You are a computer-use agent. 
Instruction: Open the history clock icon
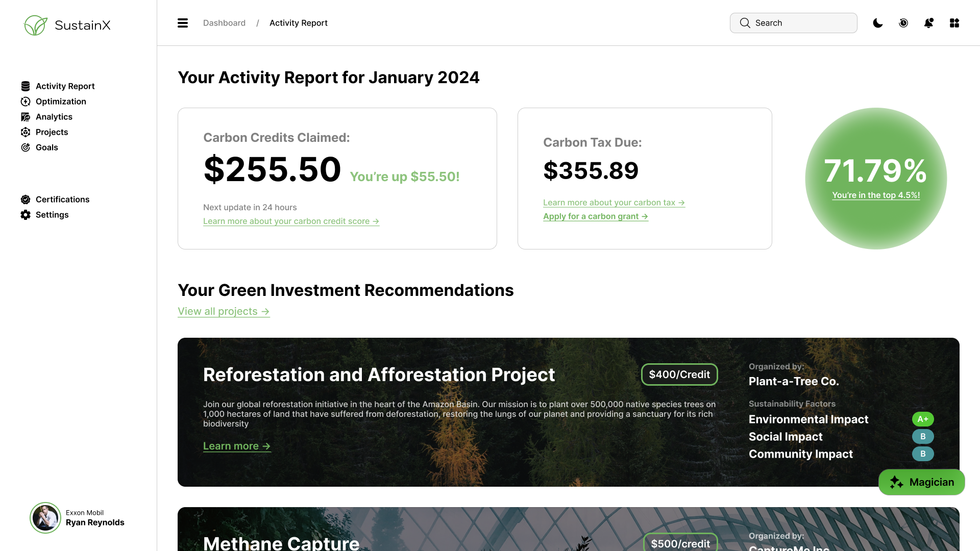coord(903,23)
